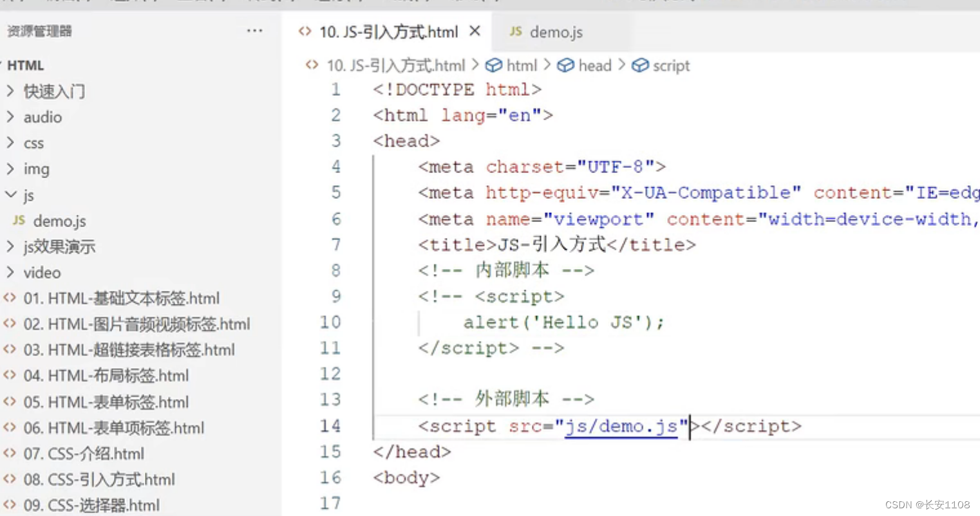Click file icon of 04. HTML-布局标签.html
The height and width of the screenshot is (516, 980).
[9, 374]
